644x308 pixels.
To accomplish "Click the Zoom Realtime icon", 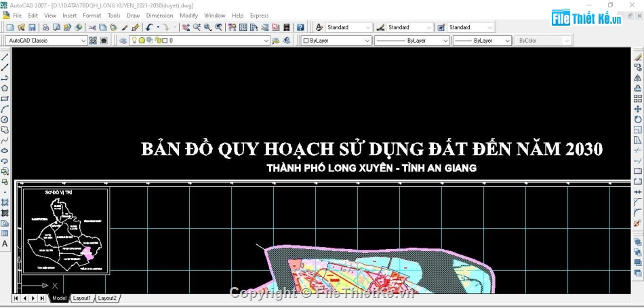I will pos(197,28).
